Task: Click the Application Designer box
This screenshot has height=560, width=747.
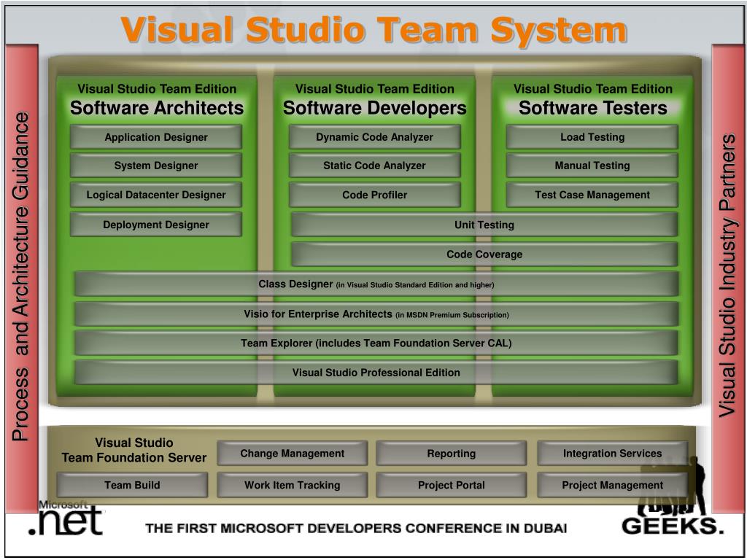Action: coord(156,137)
